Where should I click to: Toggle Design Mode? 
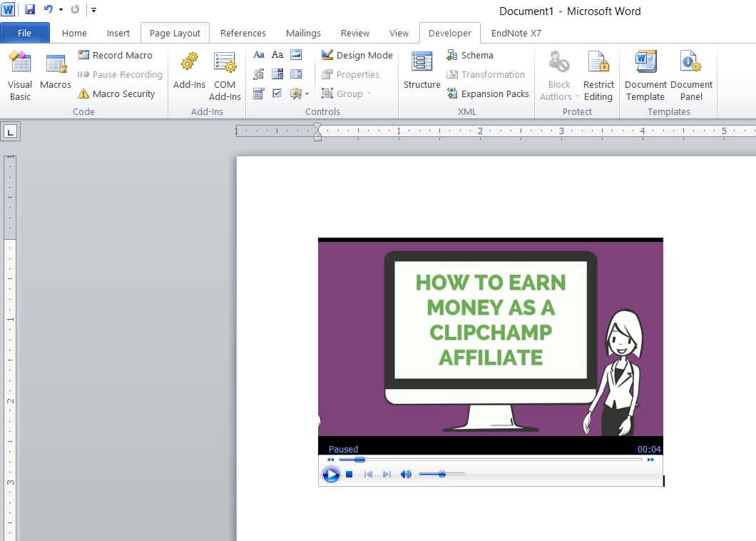357,55
